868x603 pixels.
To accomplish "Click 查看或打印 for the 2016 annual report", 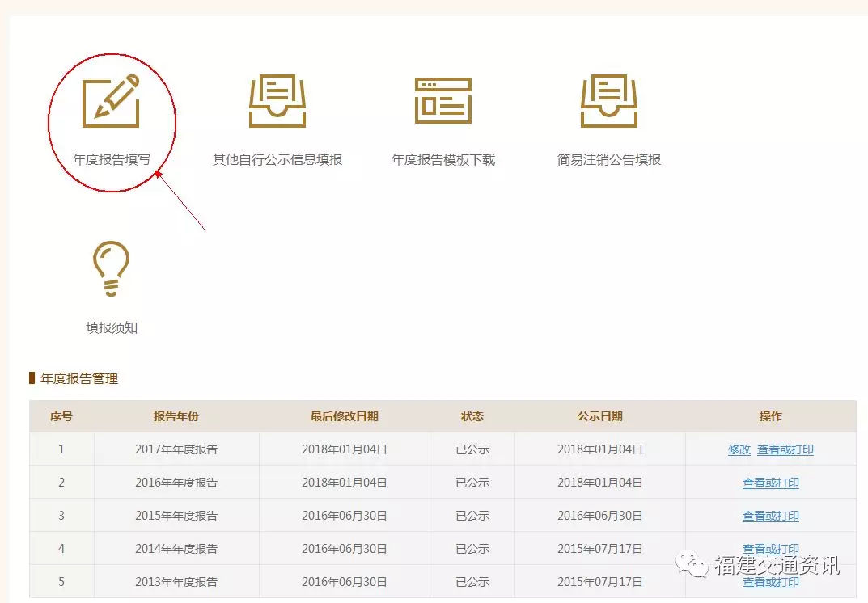I will [x=771, y=483].
